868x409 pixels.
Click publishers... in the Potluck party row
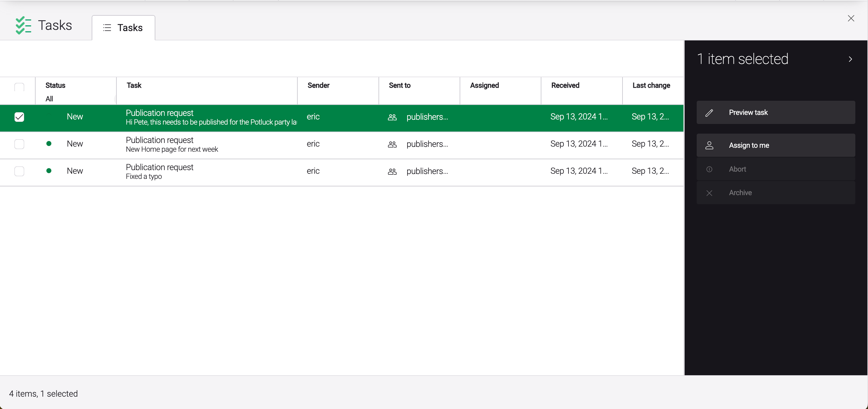point(427,117)
